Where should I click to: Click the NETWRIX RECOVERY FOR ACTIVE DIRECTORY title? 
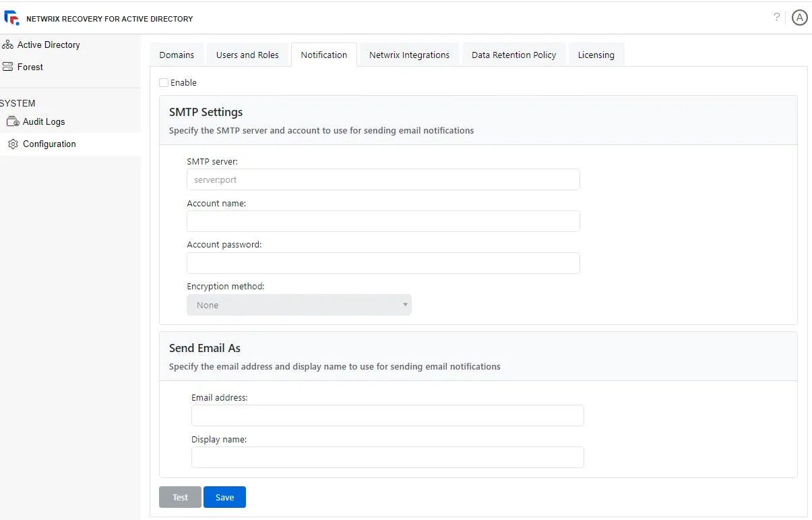click(x=109, y=19)
